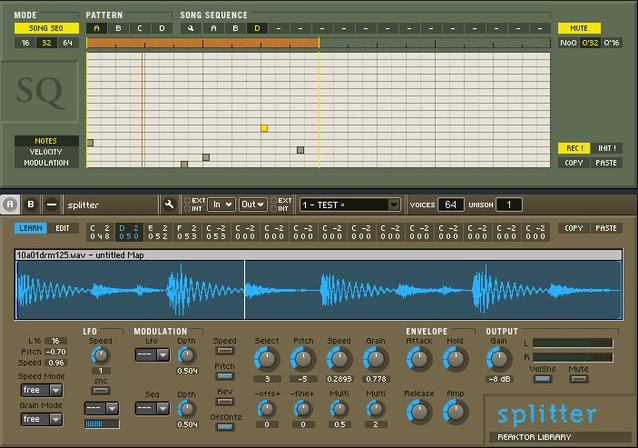Click the waveform position marker line
The height and width of the screenshot is (448, 638).
click(x=244, y=290)
